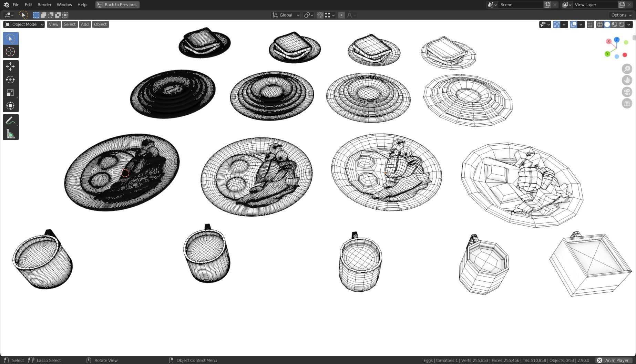Switch to Wireframe viewport shading
The image size is (636, 364).
(x=600, y=24)
